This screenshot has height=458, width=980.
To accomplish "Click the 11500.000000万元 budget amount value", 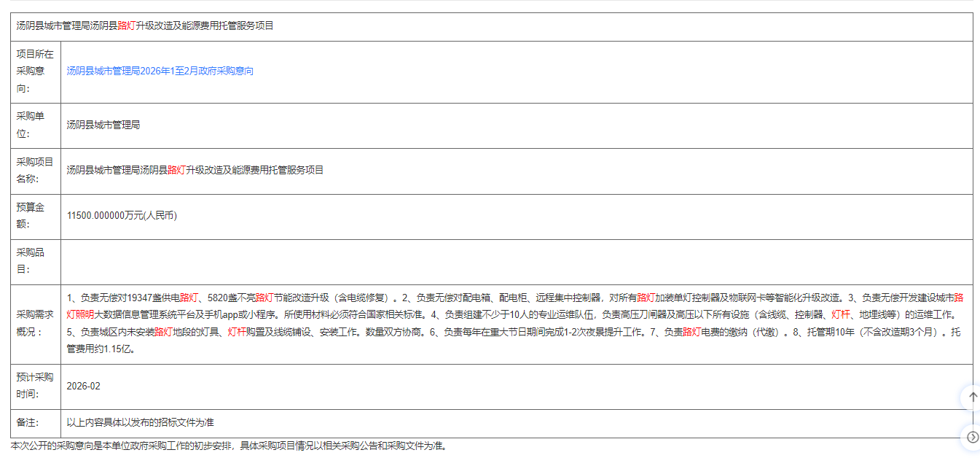I will [122, 216].
